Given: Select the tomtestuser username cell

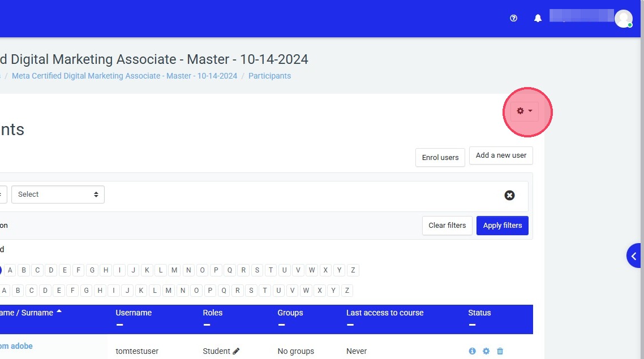Looking at the screenshot, I should coord(137,351).
